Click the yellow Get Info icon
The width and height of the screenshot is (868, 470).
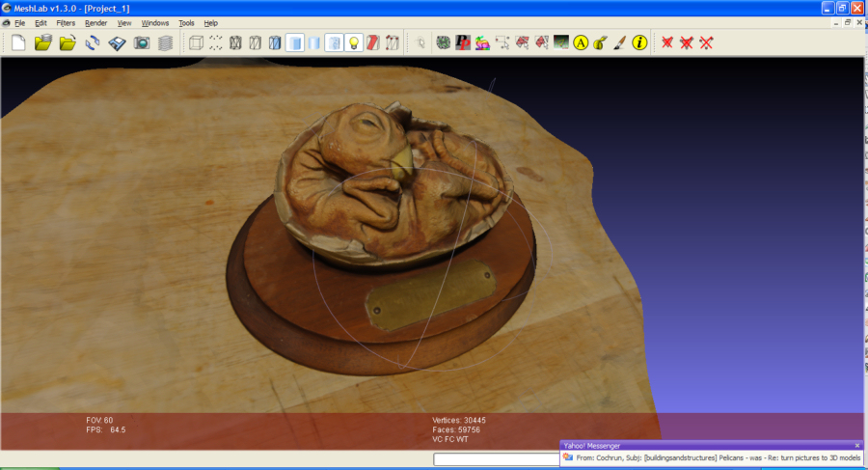tap(640, 42)
